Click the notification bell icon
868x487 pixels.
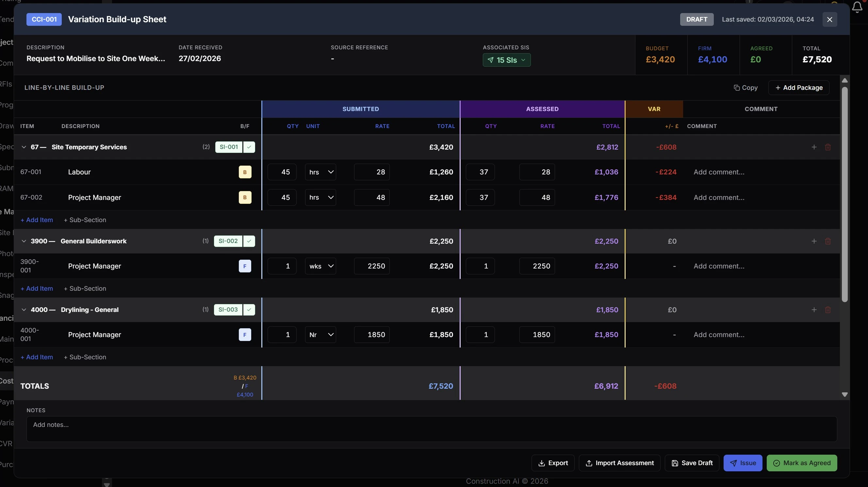click(857, 7)
